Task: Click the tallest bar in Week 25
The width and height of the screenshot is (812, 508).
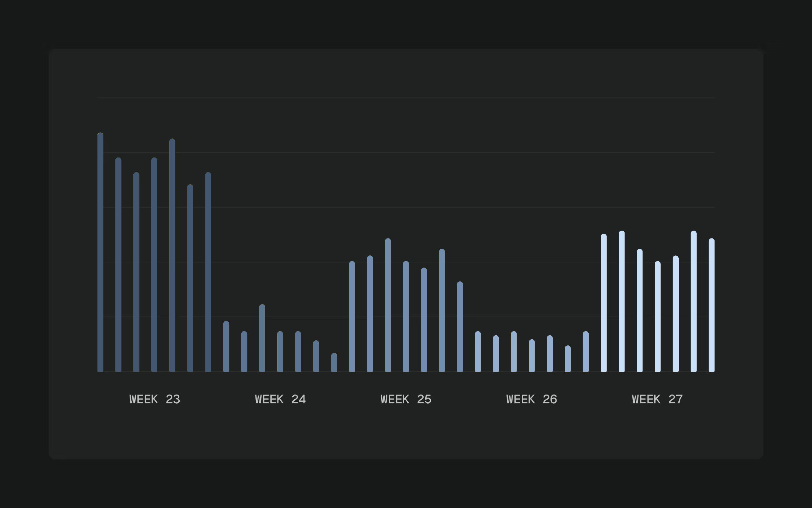Action: [x=388, y=305]
